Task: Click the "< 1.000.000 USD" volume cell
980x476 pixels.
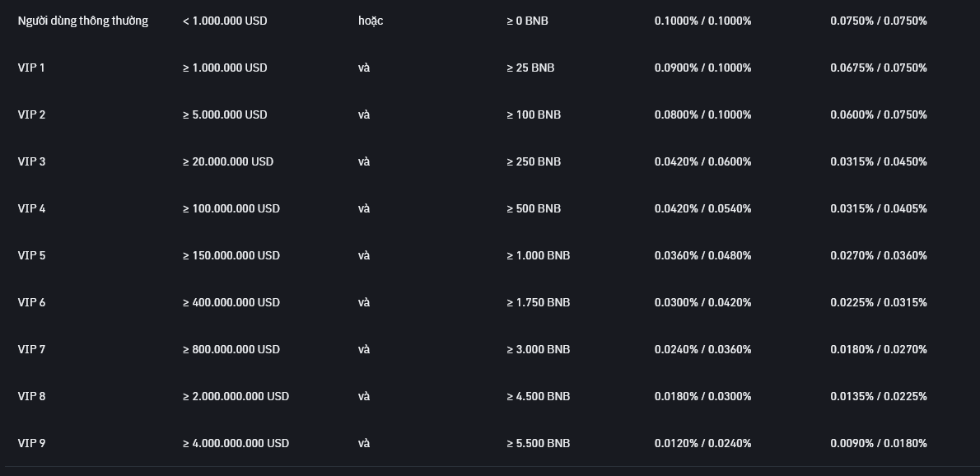Action: 225,21
